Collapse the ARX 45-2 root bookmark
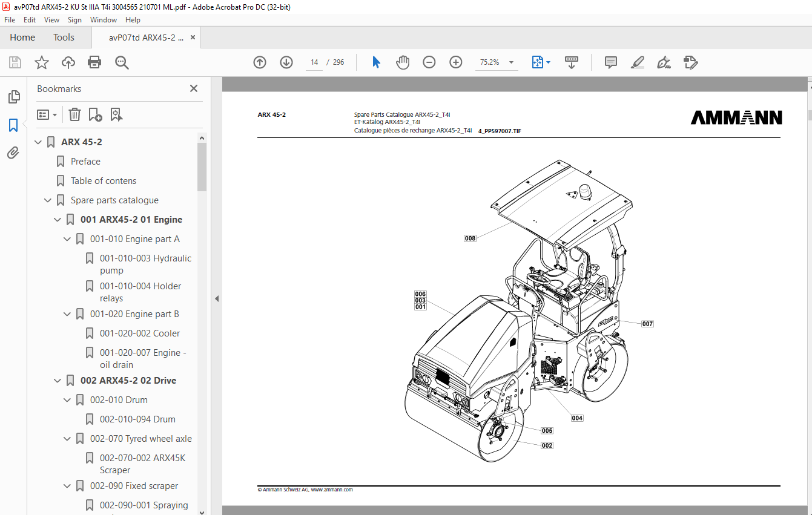 click(x=38, y=142)
